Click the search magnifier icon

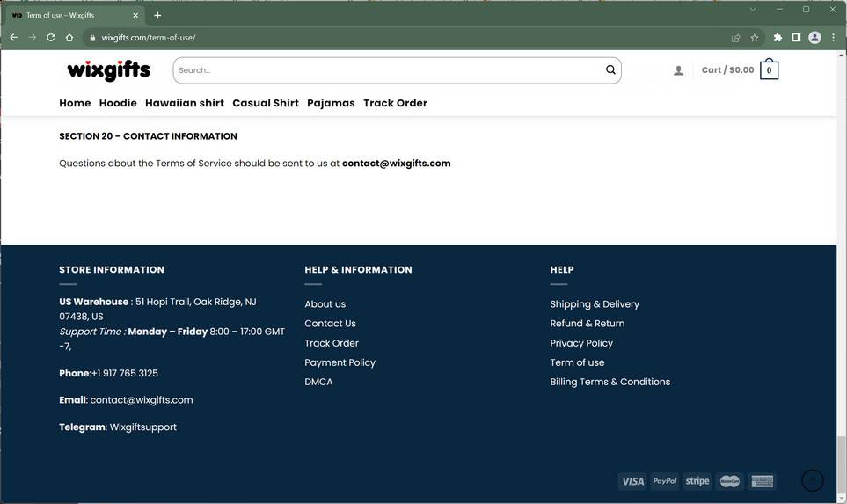pyautogui.click(x=610, y=69)
